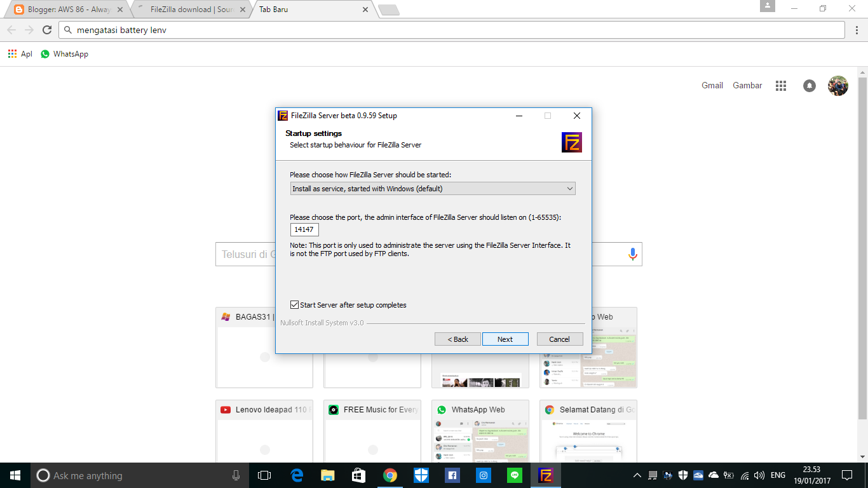Screen dimensions: 868x488
Task: Click the FileZilla logo in setup header
Action: [x=571, y=142]
